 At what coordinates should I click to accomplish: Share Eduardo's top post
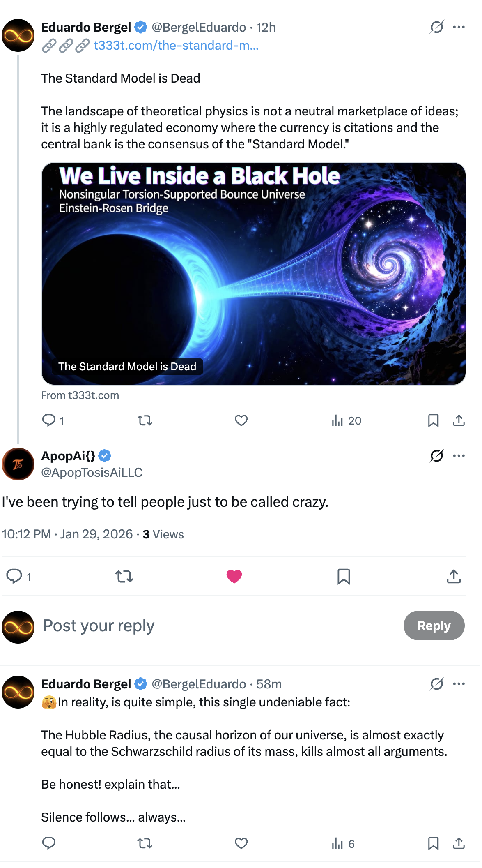pos(459,420)
